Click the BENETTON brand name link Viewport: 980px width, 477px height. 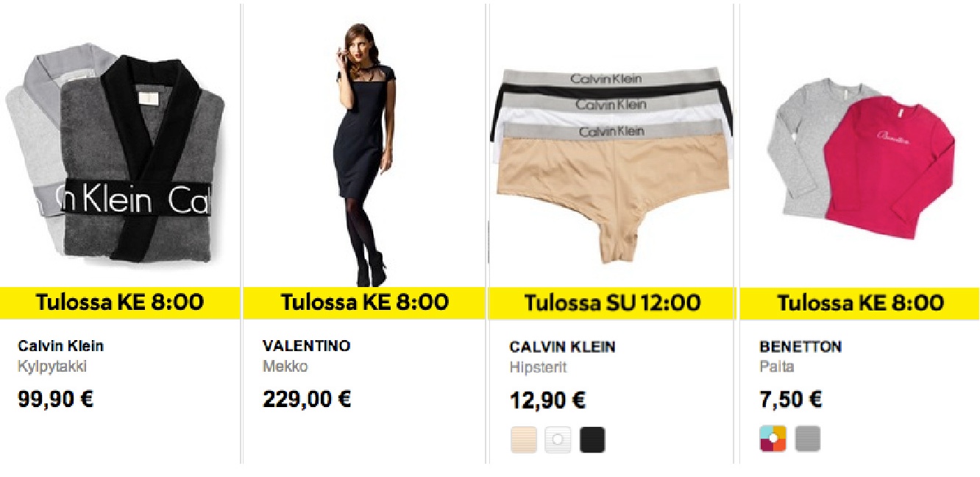[x=800, y=347]
